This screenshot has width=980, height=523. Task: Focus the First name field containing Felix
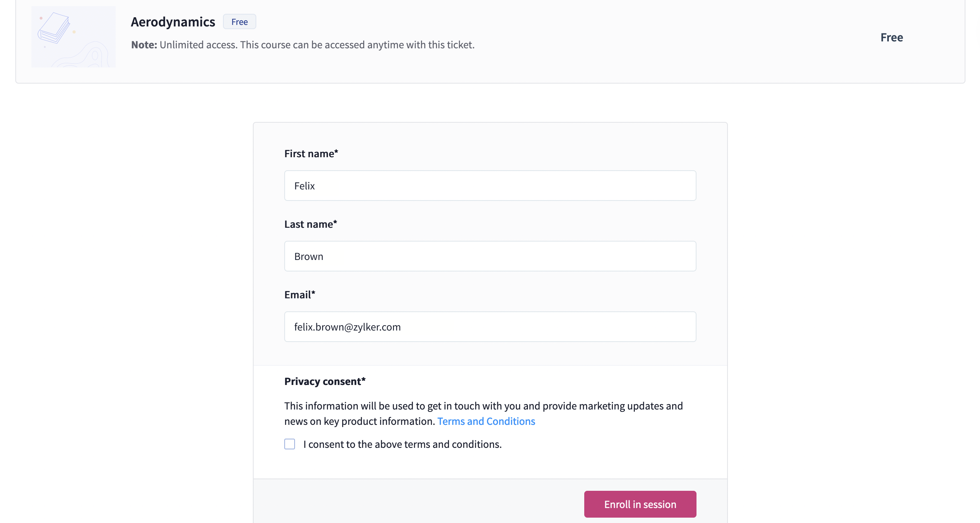click(490, 186)
